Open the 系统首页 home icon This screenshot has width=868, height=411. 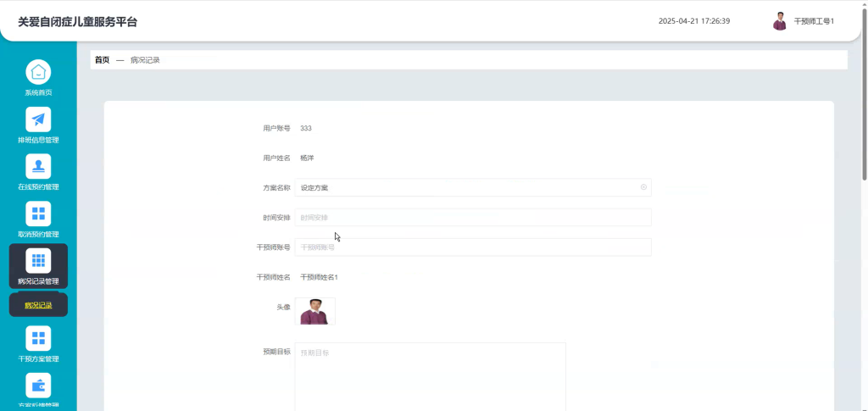(x=38, y=72)
